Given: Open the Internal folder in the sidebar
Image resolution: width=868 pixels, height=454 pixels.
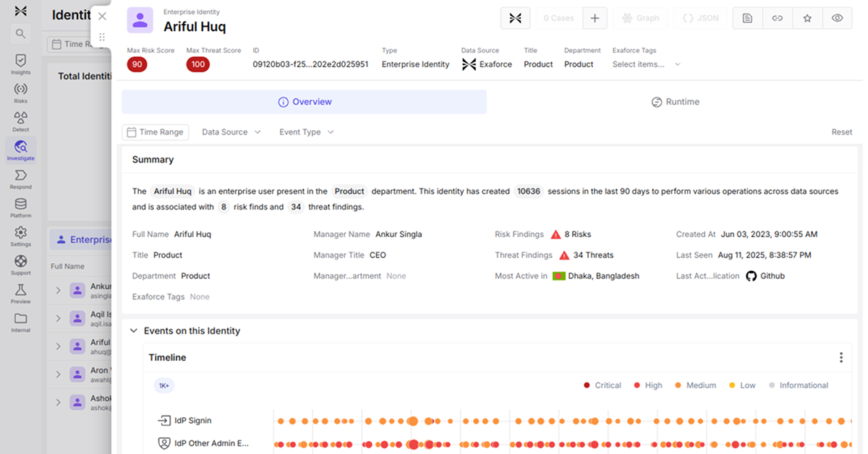Looking at the screenshot, I should (x=20, y=322).
